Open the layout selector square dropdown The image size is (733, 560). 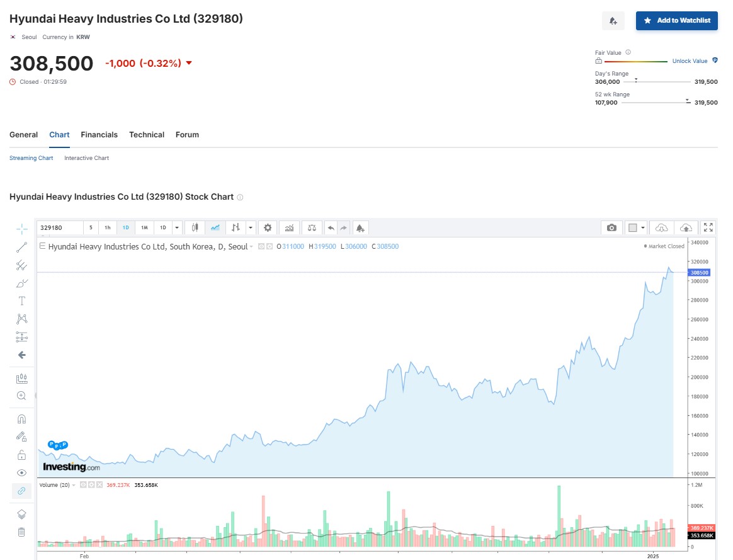(x=636, y=227)
